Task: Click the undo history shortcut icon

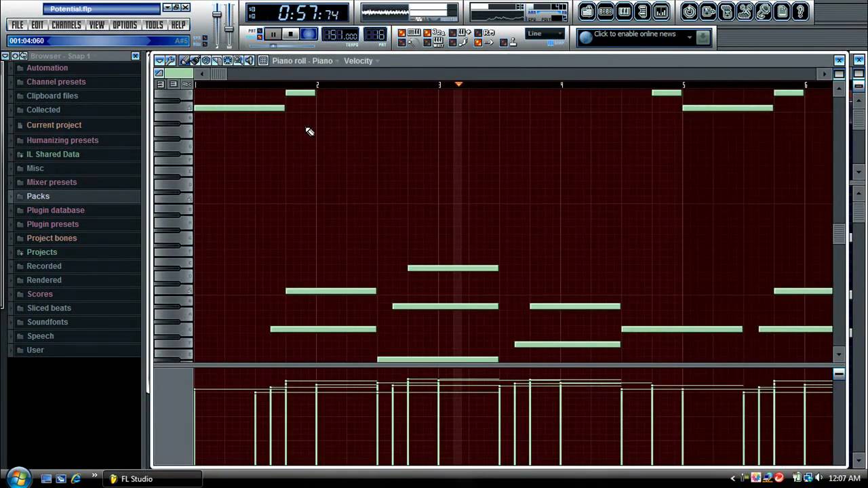Action: (689, 12)
